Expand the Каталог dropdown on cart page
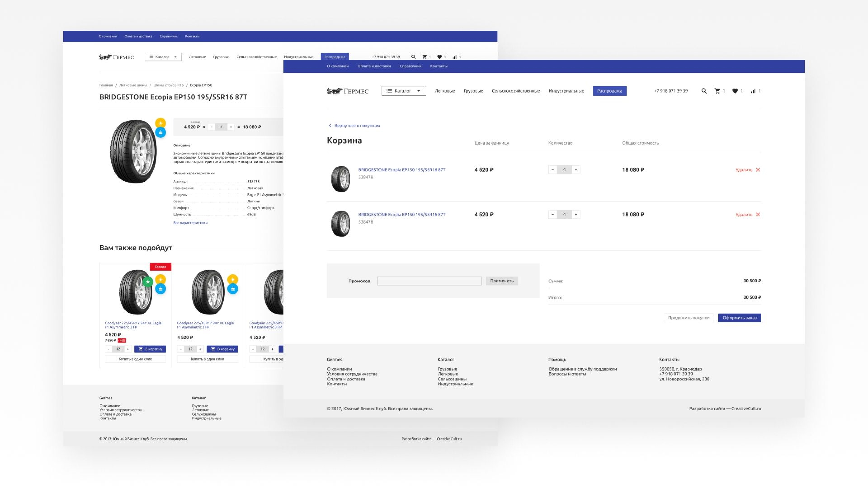Screen dimensions: 868x488 (404, 91)
